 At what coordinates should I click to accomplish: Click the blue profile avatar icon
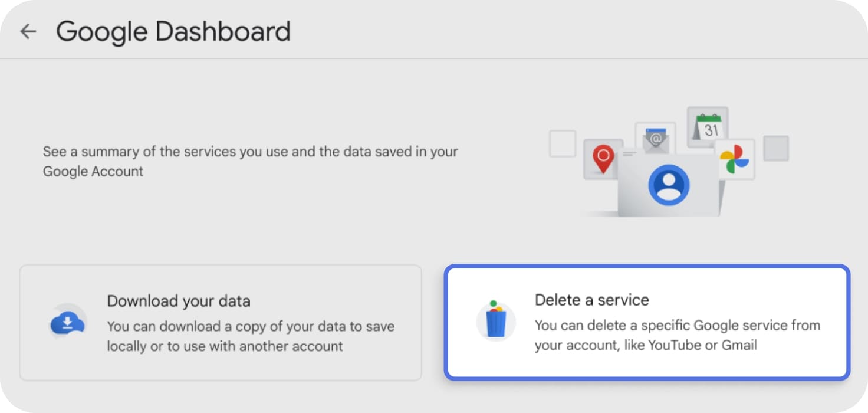coord(668,184)
